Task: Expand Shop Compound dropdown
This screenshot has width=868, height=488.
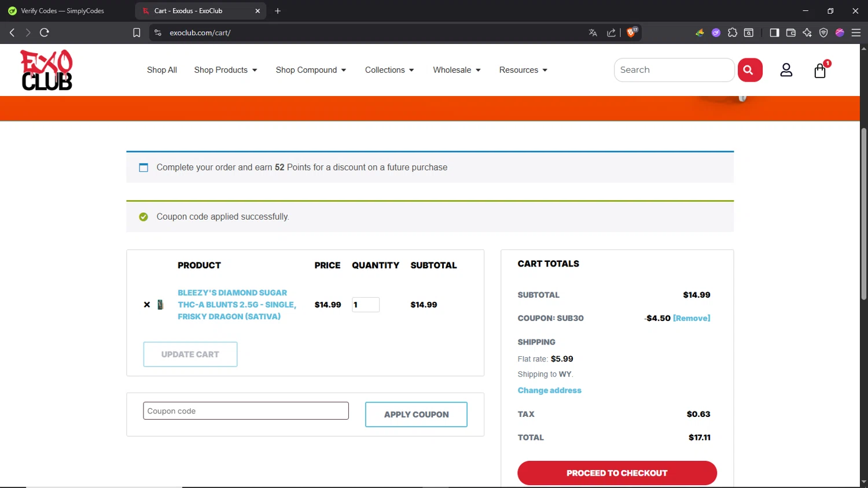Action: point(311,70)
